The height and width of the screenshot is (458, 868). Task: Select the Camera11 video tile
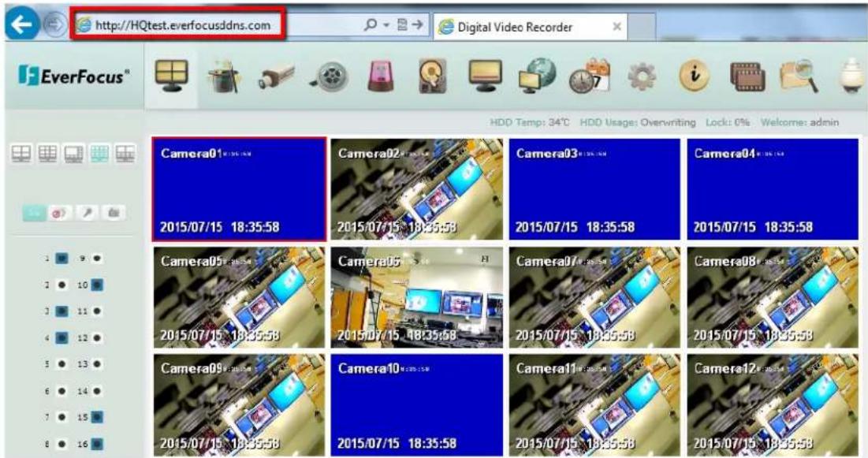click(594, 405)
